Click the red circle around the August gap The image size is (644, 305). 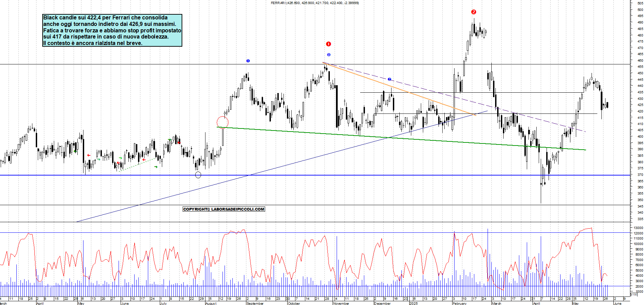pos(223,122)
